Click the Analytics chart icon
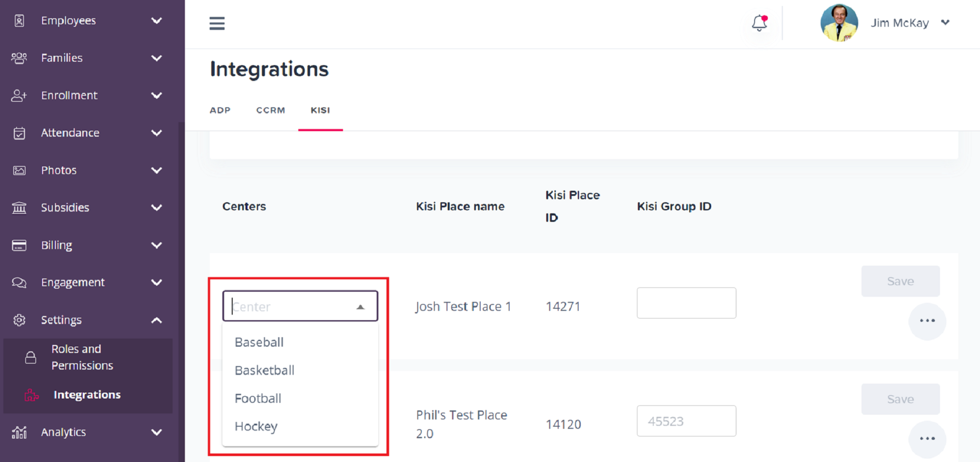This screenshot has width=980, height=462. [19, 432]
